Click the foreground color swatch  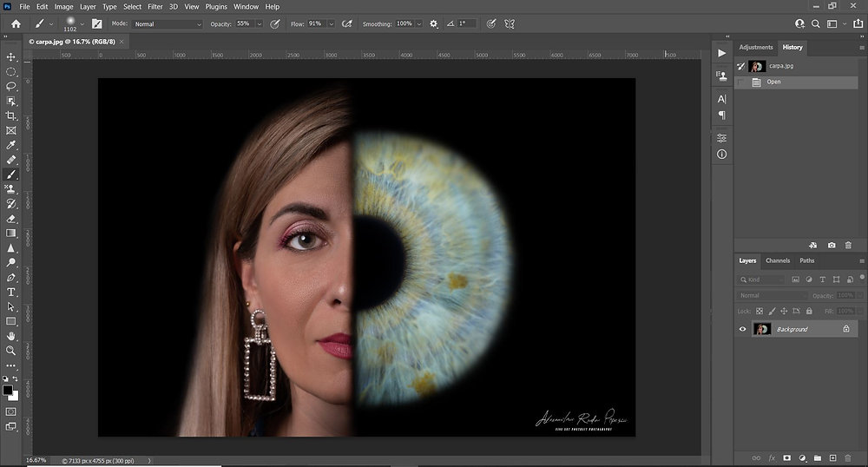(8, 391)
